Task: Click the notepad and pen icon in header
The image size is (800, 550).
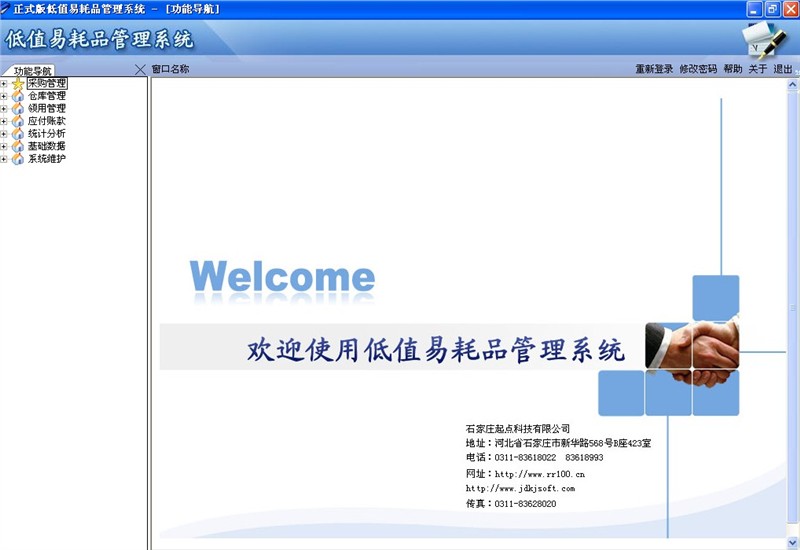Action: tap(764, 40)
